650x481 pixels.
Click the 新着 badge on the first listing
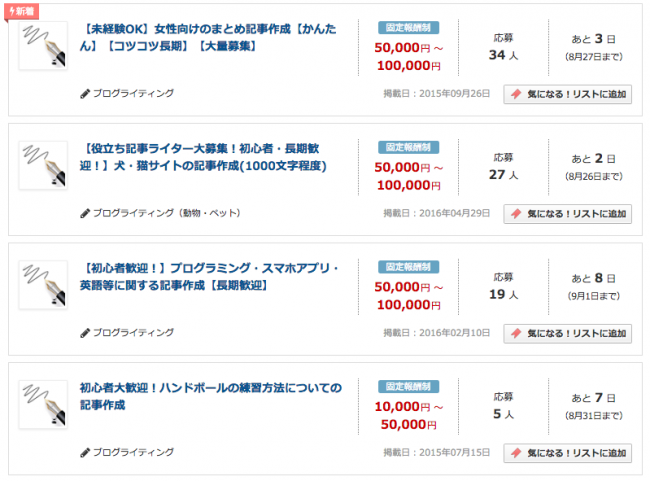coord(22,11)
